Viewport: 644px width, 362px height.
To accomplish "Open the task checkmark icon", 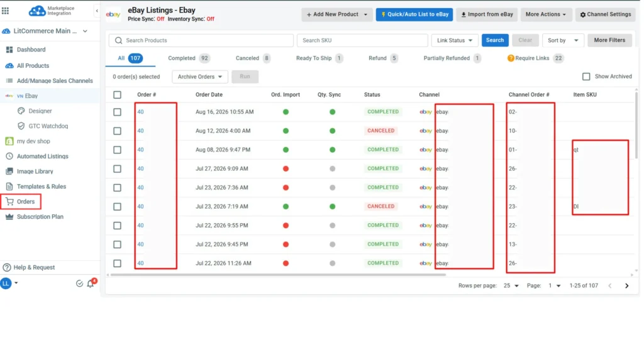I will (x=79, y=284).
